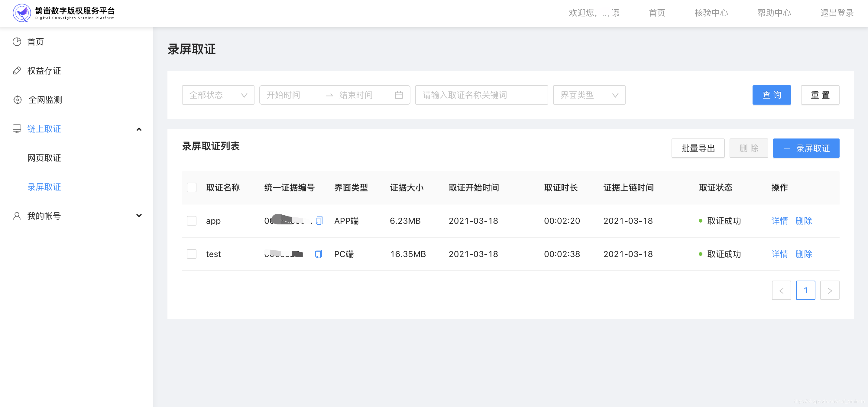Viewport: 868px width, 407px height.
Task: Click the platform logo icon
Action: point(21,13)
